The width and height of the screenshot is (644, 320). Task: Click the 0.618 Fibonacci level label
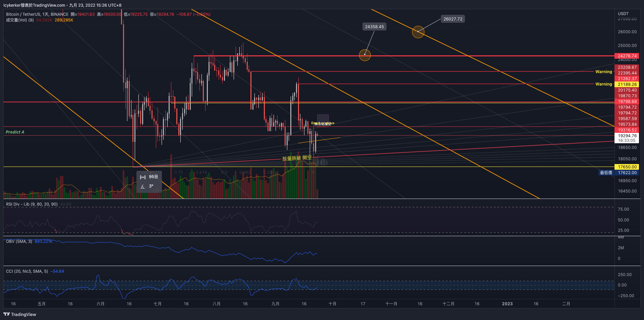coord(201,172)
